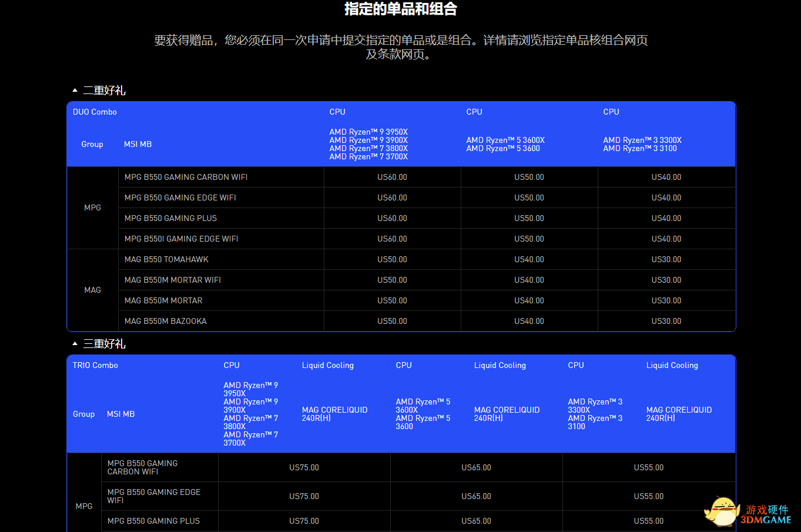Click MPG B550 GAMING EDGE WIFI in DUO table
The height and width of the screenshot is (532, 801).
(x=180, y=198)
